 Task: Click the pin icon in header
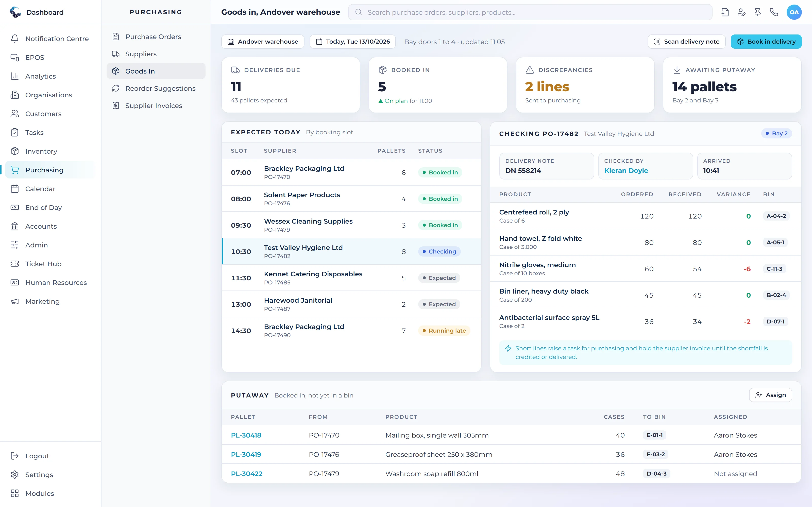(x=758, y=12)
